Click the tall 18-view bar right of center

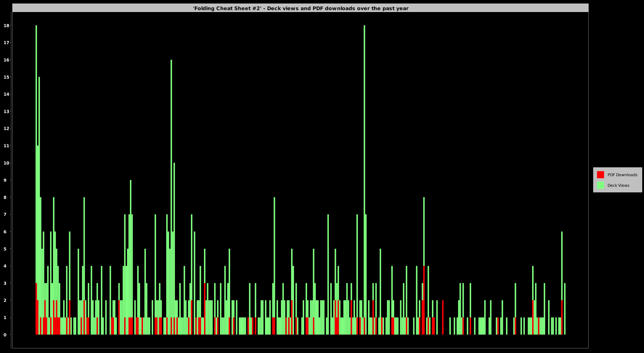364,171
